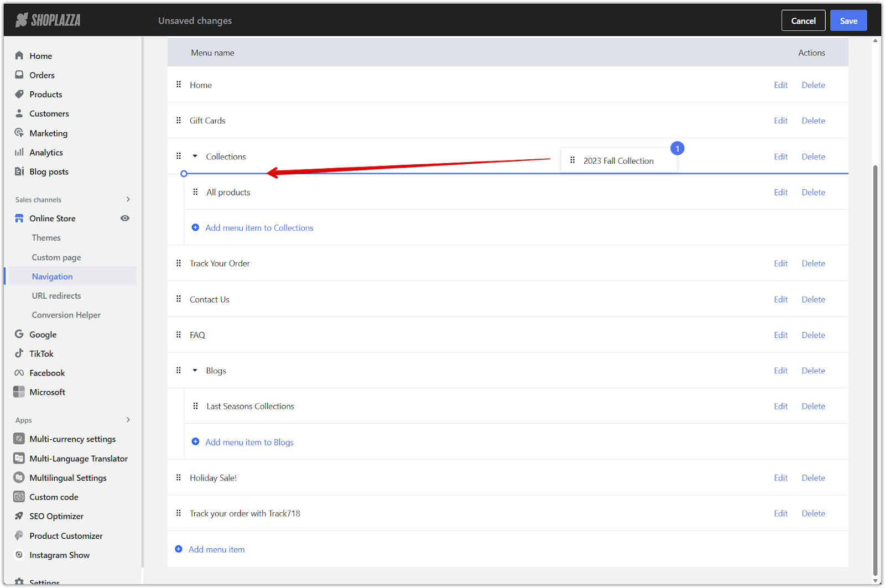
Task: Click the Products tag icon
Action: click(19, 94)
